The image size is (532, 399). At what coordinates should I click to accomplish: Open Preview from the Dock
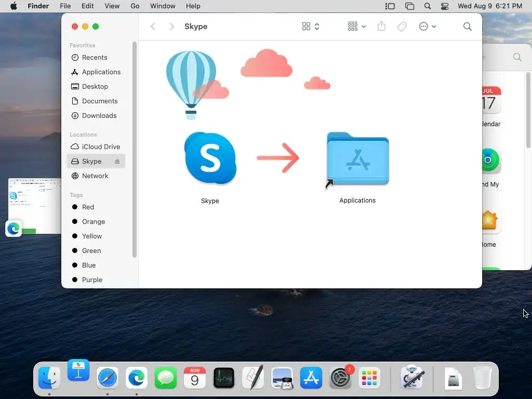(x=282, y=377)
